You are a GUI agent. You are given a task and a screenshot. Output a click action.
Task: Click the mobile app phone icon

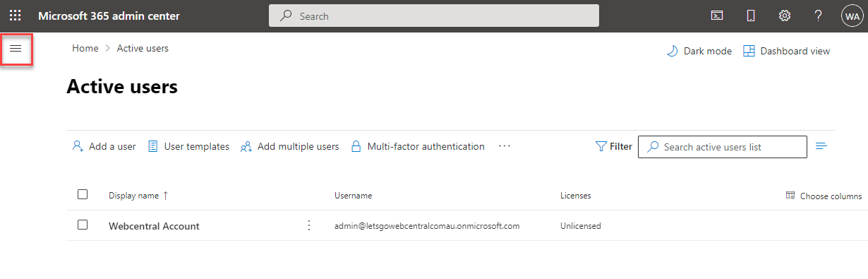click(x=751, y=16)
